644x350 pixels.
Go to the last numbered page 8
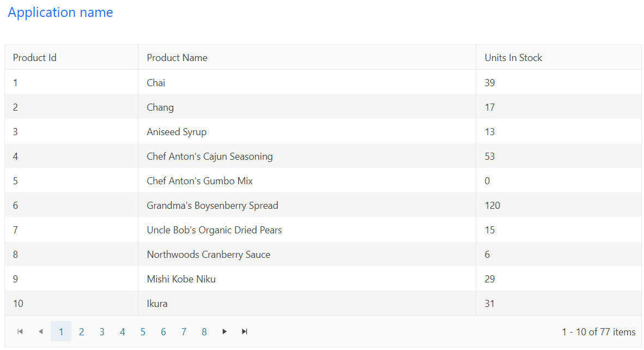coord(204,331)
